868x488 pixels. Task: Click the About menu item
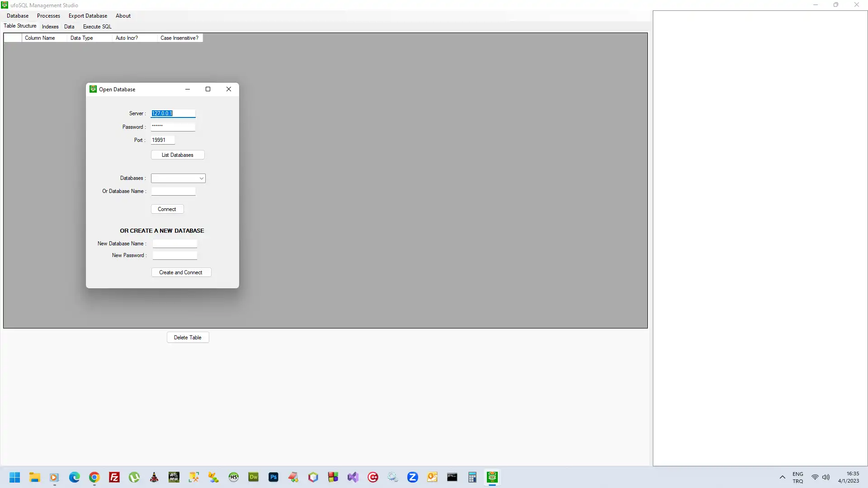tap(123, 15)
